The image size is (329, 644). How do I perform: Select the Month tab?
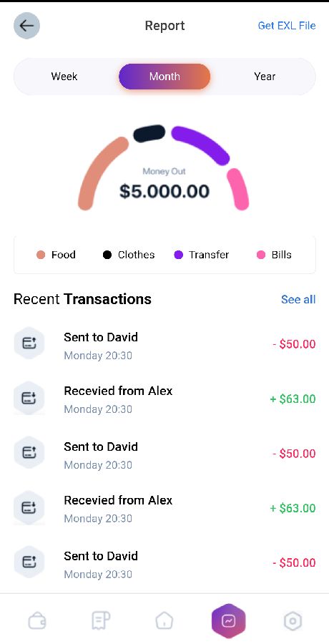click(164, 77)
